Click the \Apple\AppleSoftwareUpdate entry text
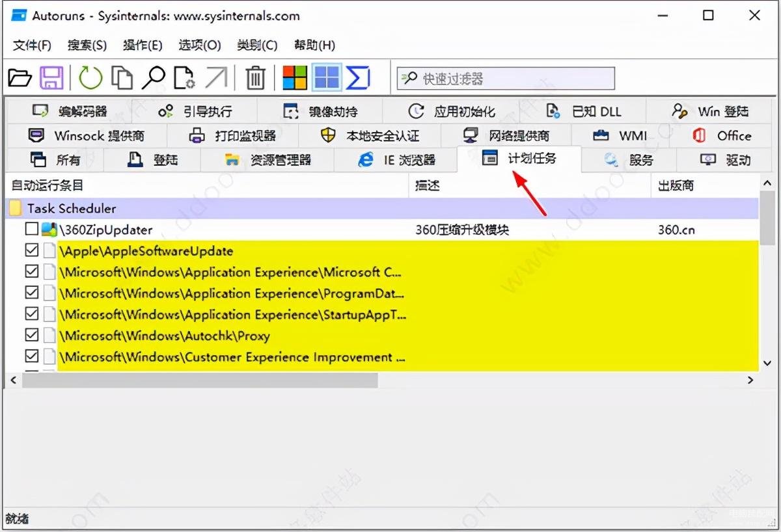This screenshot has height=532, width=781. coord(146,251)
